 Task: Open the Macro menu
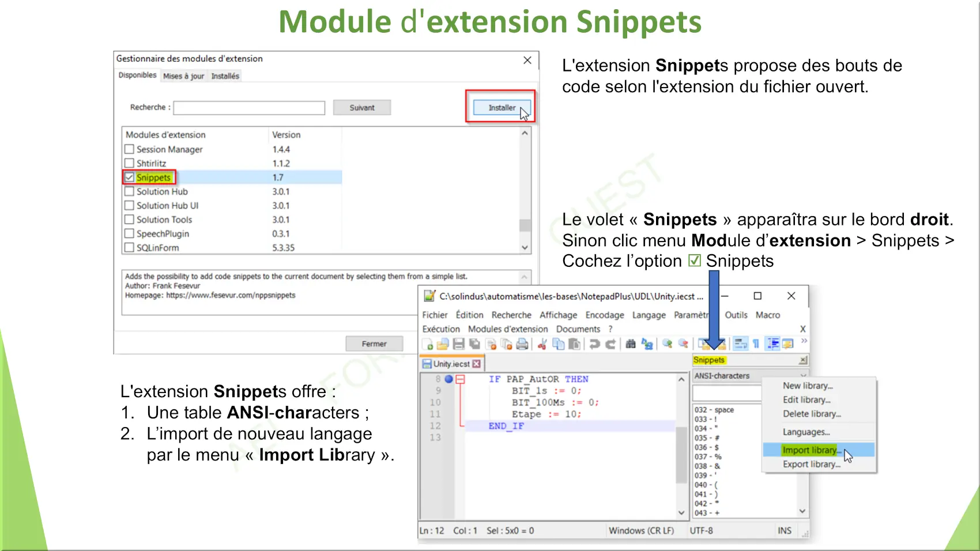[x=768, y=315]
